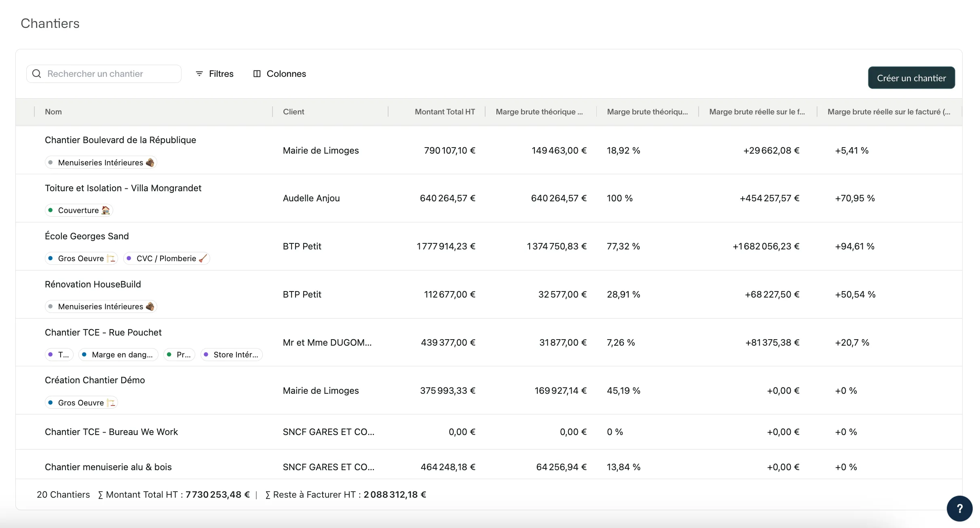Click Gros Oeuvre tag under École Georges Sand
980x528 pixels.
[x=81, y=258]
